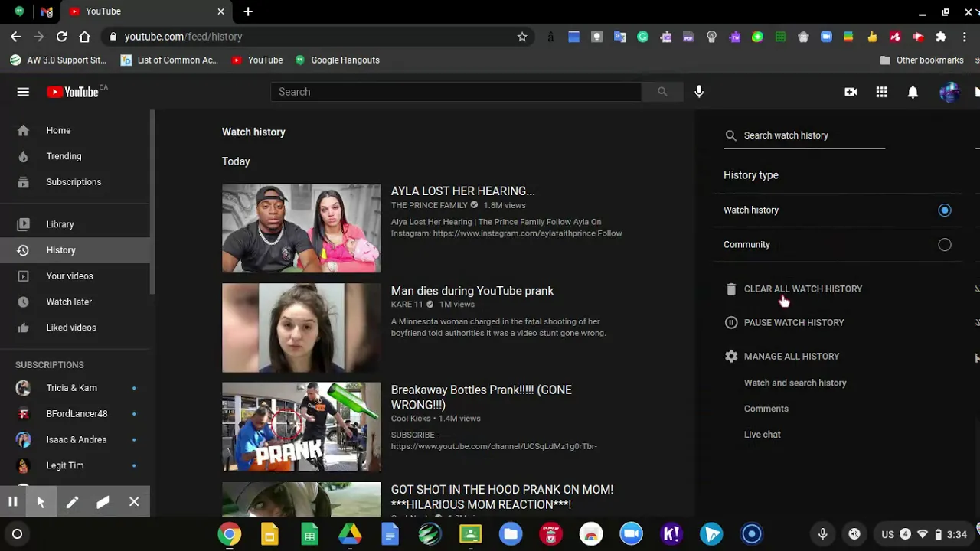Click GOT SHOT IN THE HOOD PRANK title
Image resolution: width=980 pixels, height=551 pixels.
(502, 497)
